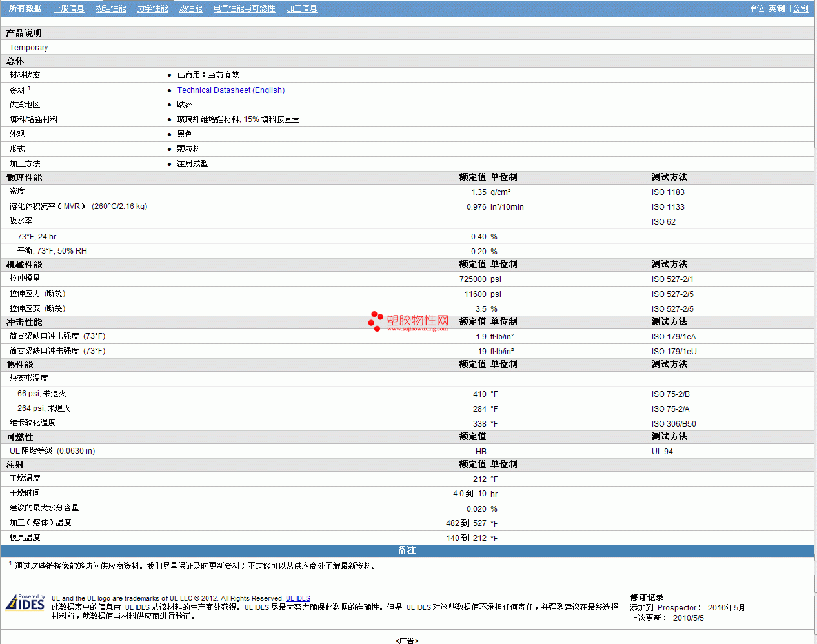Click the 备注 header bar

(x=407, y=550)
